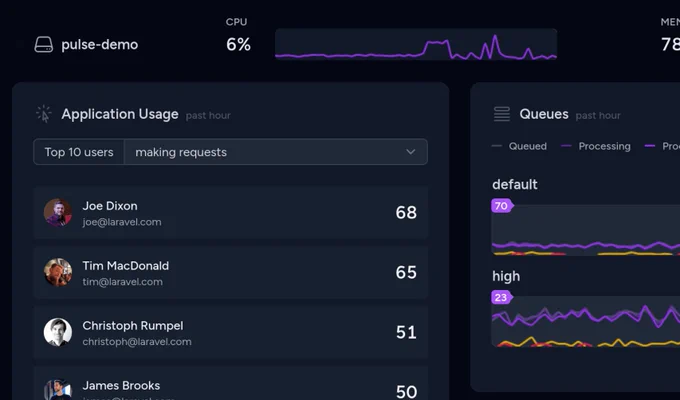Click past hour text beside Queues

click(598, 116)
